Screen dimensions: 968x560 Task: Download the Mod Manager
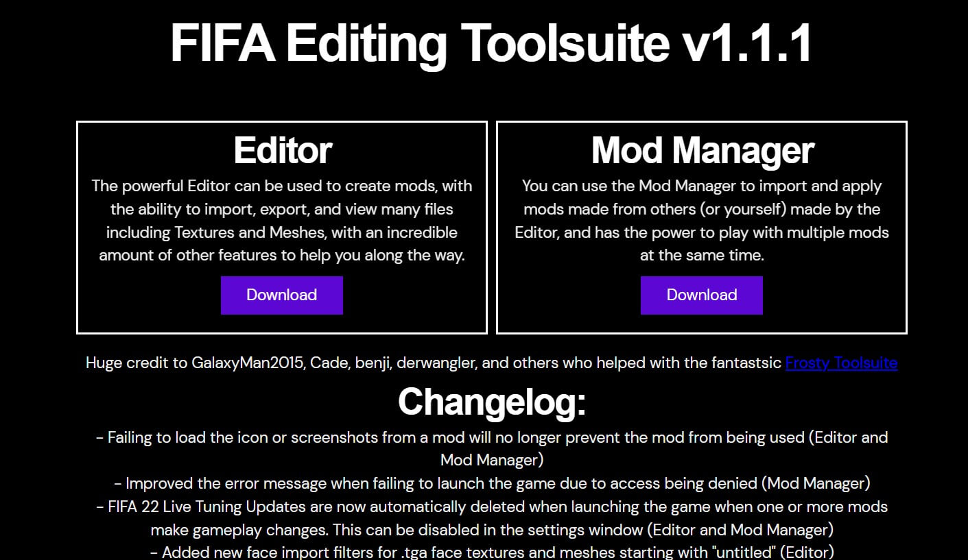(x=701, y=295)
